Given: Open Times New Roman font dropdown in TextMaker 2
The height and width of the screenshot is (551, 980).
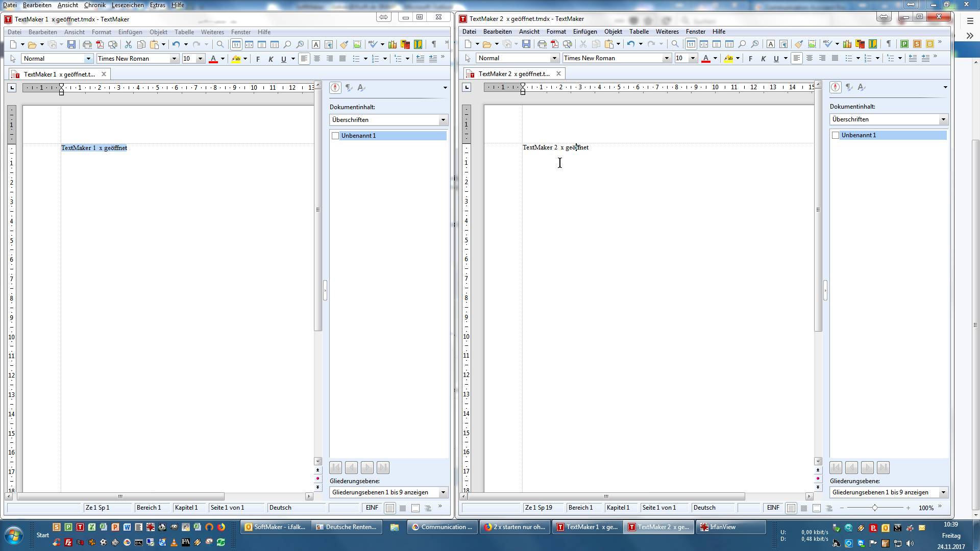Looking at the screenshot, I should click(666, 58).
